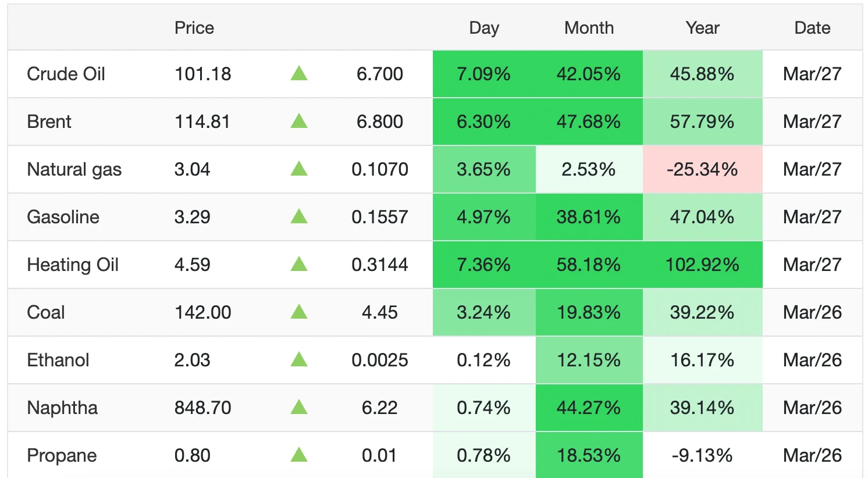Open the Crude Oil commodity link

coord(66,74)
